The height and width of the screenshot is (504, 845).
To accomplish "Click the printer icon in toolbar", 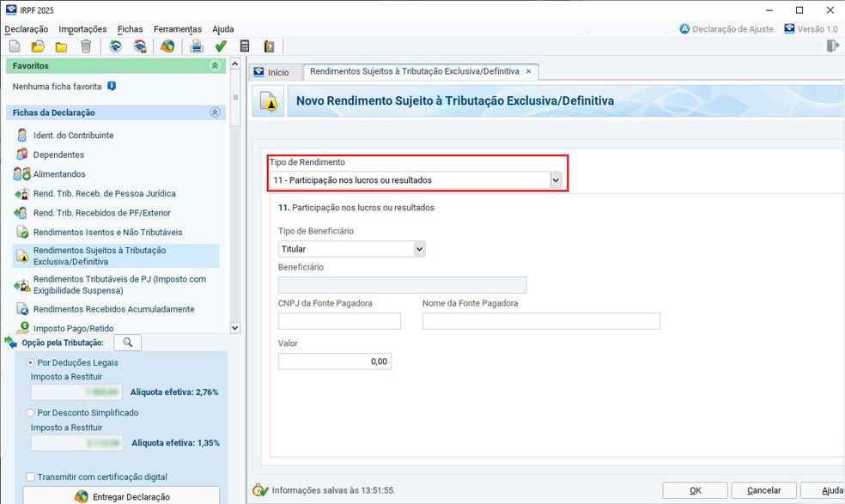I will click(197, 46).
